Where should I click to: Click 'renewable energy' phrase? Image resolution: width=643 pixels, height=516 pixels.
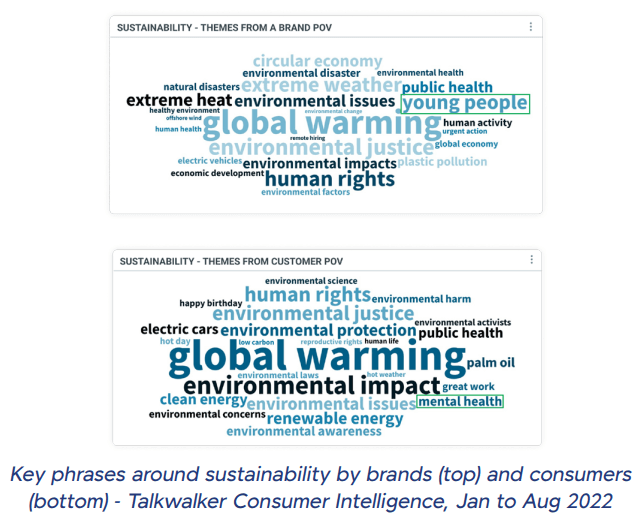point(335,419)
